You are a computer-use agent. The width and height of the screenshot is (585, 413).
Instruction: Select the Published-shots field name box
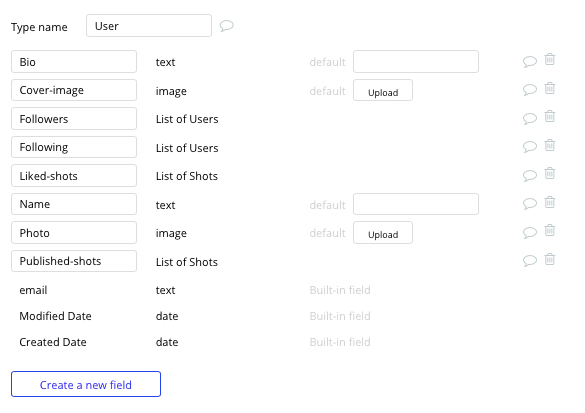(74, 261)
